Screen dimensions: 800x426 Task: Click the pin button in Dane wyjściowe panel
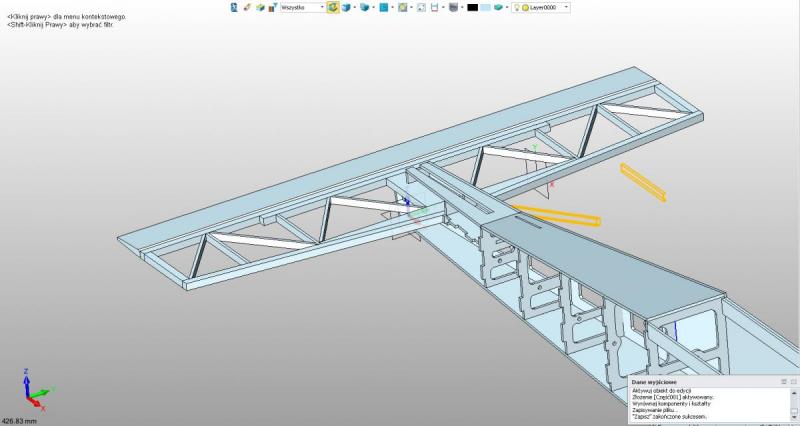click(784, 382)
